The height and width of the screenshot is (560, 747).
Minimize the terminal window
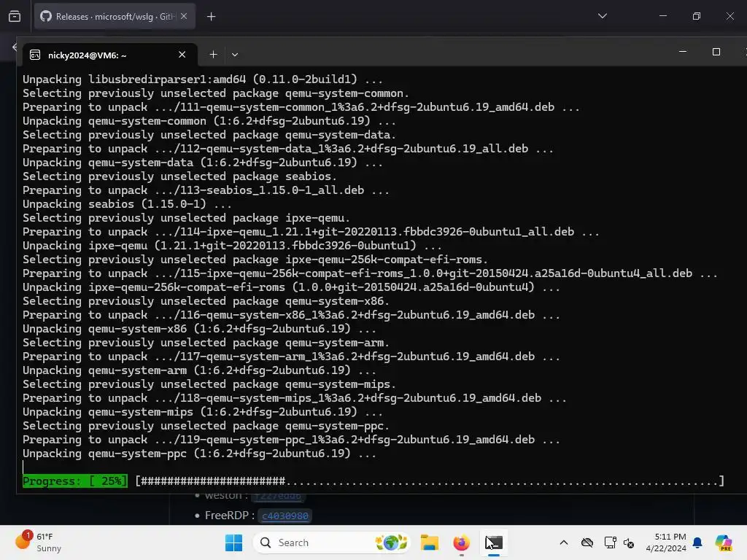[x=683, y=52]
